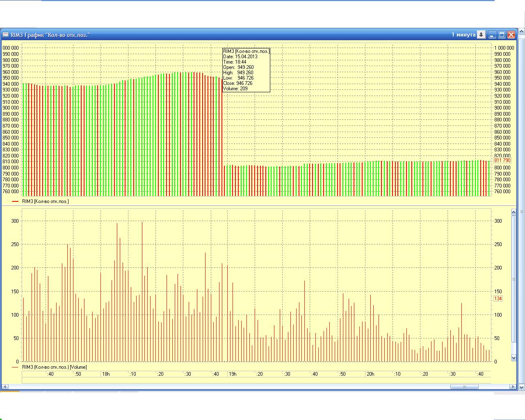The width and height of the screenshot is (525, 420).
Task: Click the red '811 790' current value label
Action: (502, 160)
